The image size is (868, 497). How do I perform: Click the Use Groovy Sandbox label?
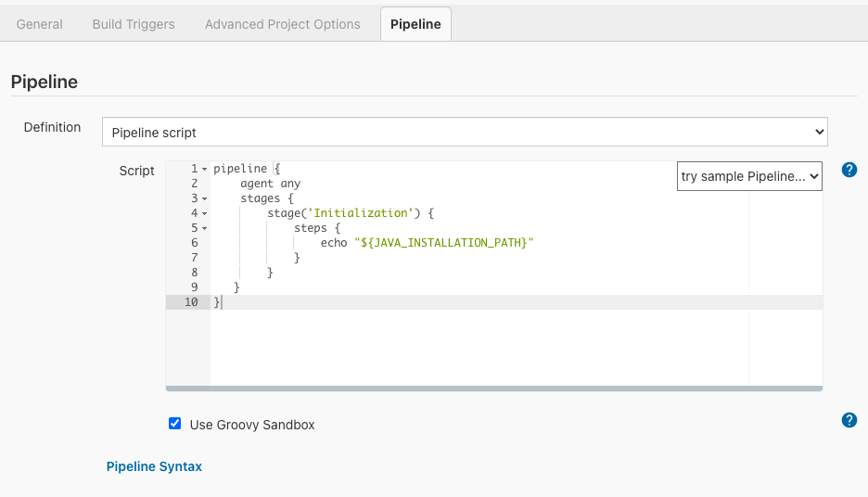click(x=252, y=425)
